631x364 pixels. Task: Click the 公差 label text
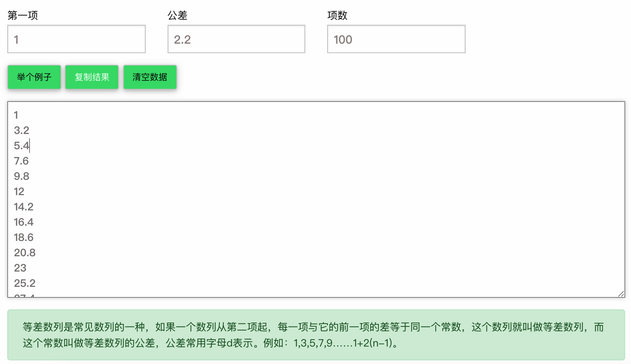click(177, 15)
